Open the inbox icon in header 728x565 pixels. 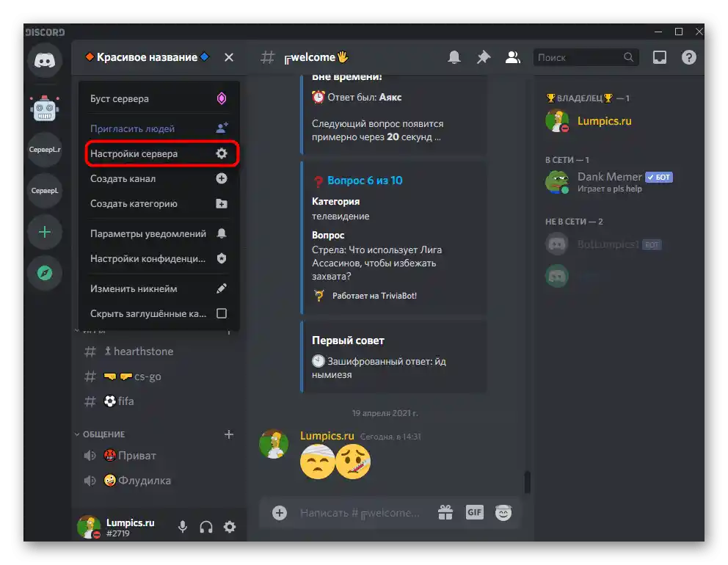pos(660,57)
